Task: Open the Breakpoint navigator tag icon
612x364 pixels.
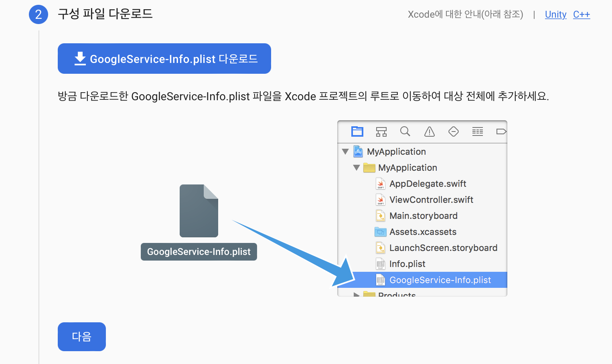Action: (x=501, y=131)
